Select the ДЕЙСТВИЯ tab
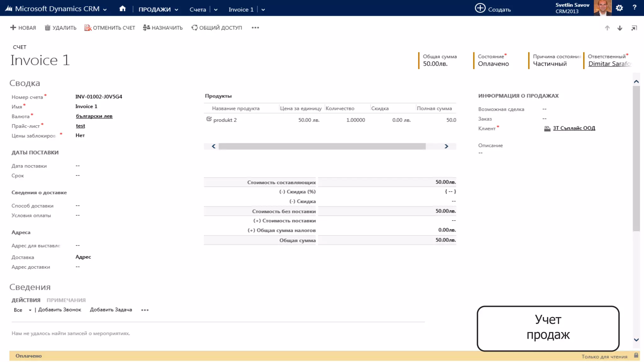 [x=26, y=300]
